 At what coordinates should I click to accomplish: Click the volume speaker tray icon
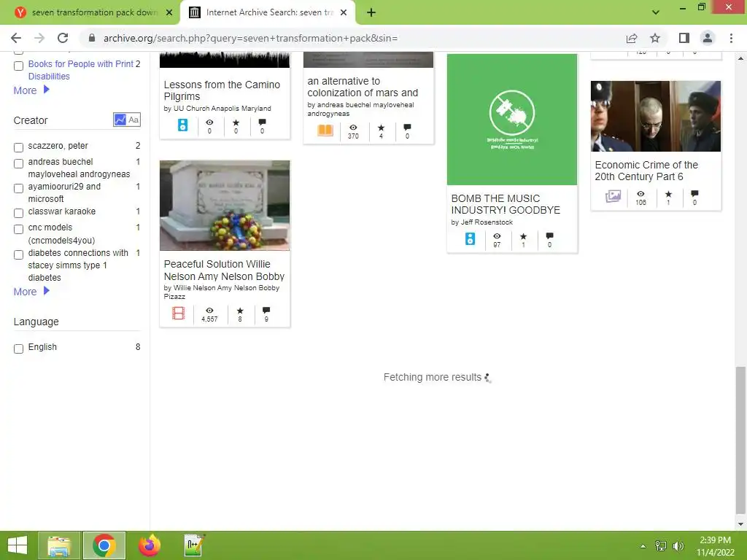point(678,545)
